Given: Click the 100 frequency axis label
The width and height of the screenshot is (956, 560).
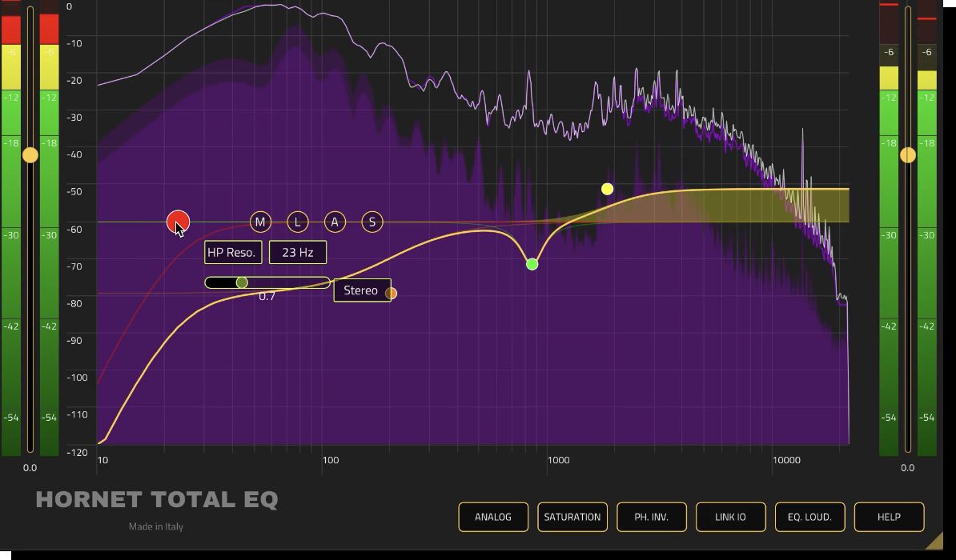Looking at the screenshot, I should [331, 460].
